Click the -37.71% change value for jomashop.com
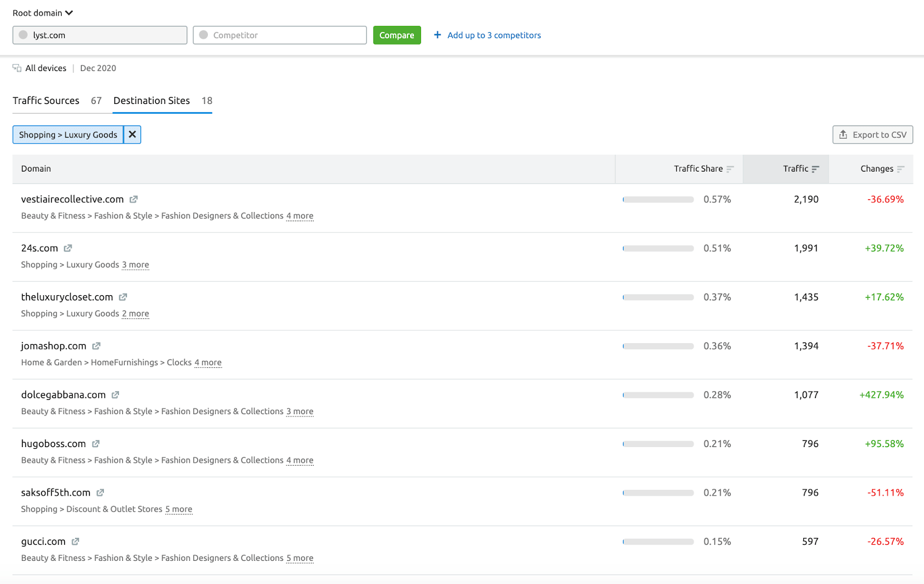 pyautogui.click(x=885, y=346)
